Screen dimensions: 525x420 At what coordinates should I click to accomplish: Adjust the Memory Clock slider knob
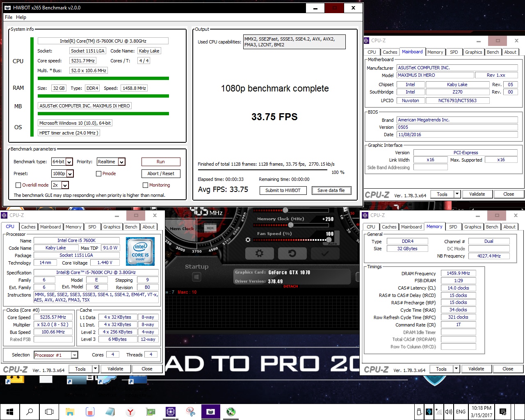point(291,225)
